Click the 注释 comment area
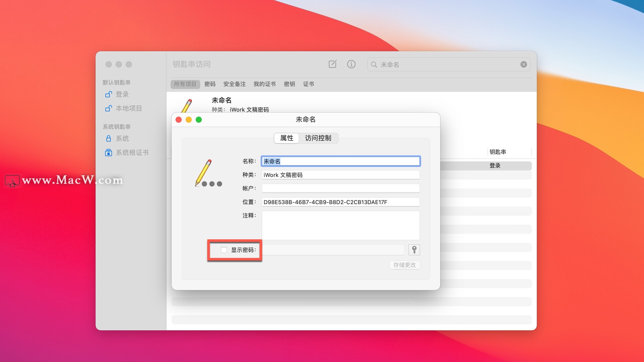644x362 pixels. (x=340, y=225)
